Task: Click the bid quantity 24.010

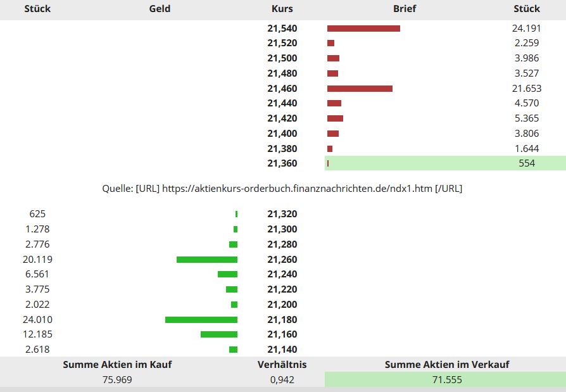Action: (x=37, y=320)
